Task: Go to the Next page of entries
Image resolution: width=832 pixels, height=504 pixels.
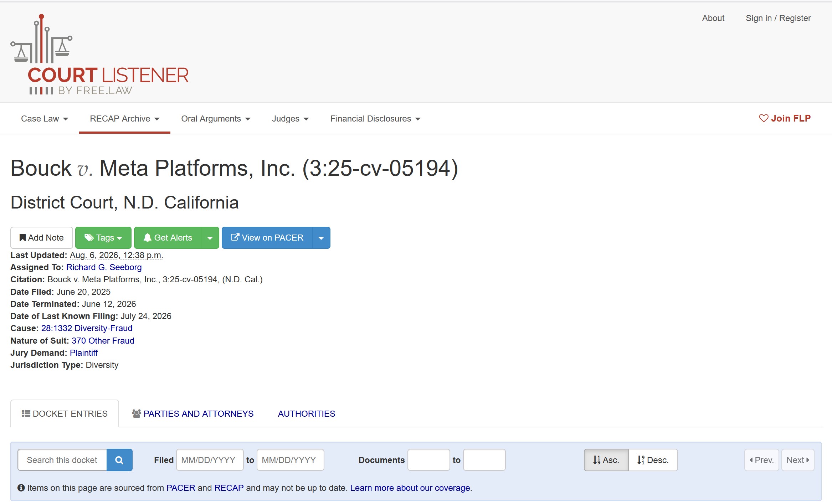Action: point(798,460)
